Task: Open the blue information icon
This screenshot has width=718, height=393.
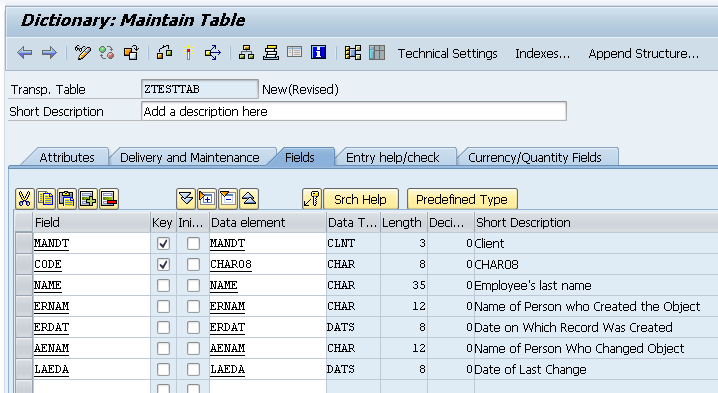Action: 319,53
